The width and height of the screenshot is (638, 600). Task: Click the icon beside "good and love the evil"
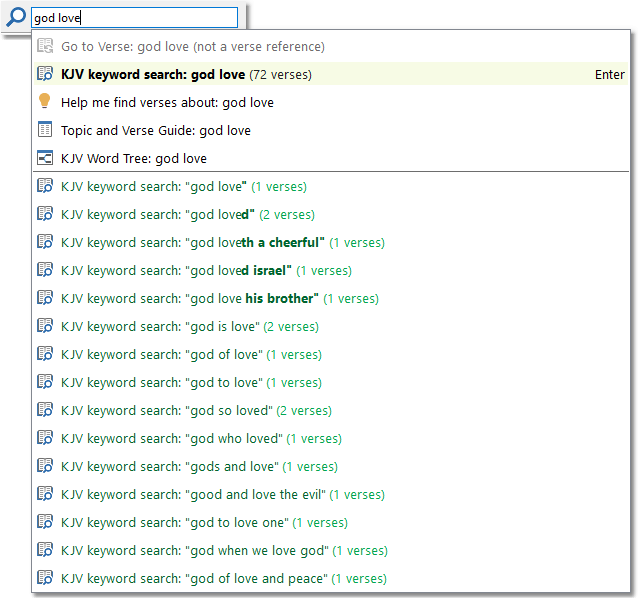click(45, 494)
